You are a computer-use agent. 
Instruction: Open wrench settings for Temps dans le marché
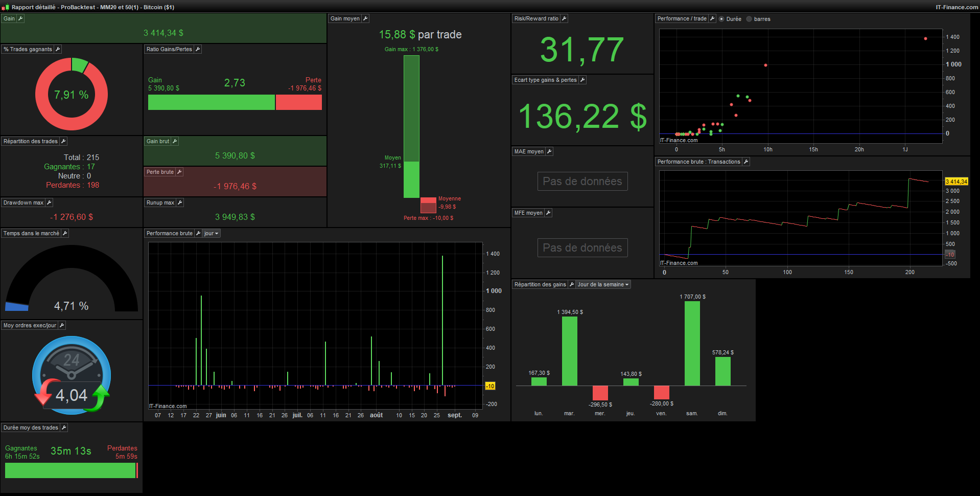[65, 233]
